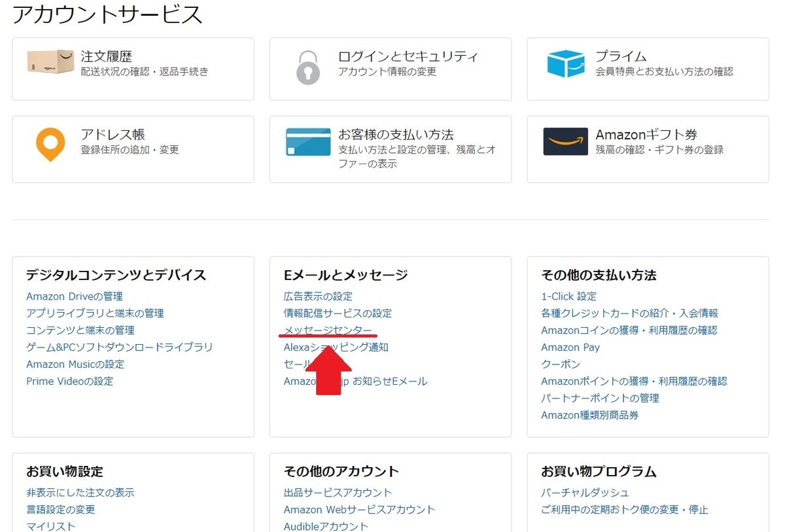This screenshot has width=785, height=532.
Task: Click 配送状況の確認・返品手続き description
Action: point(145,71)
